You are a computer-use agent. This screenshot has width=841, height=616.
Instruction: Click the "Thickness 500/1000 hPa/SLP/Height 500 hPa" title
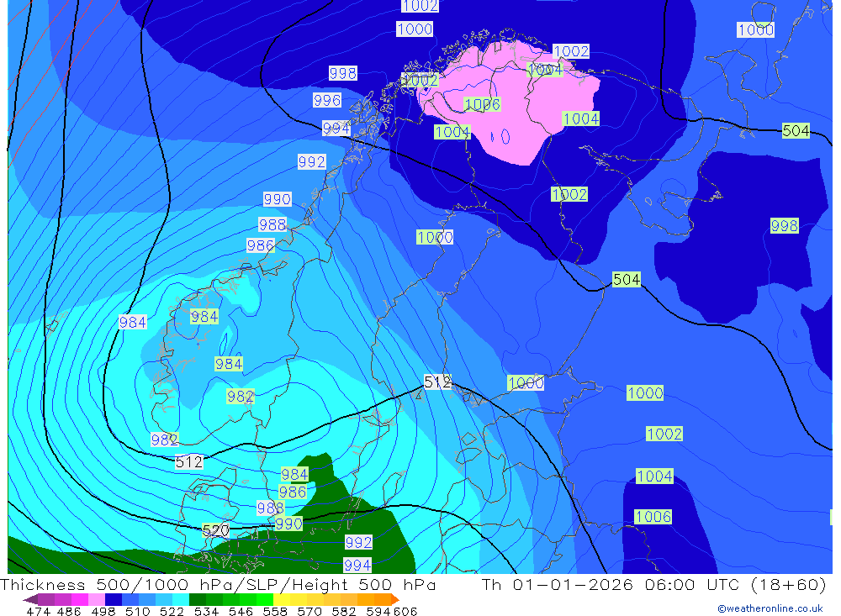point(218,585)
